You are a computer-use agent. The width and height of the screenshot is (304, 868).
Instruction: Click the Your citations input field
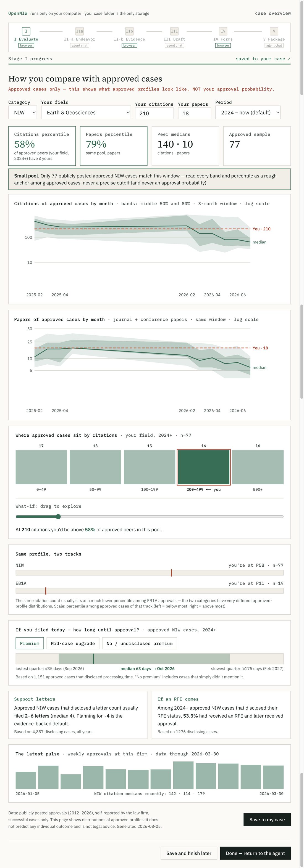(x=154, y=113)
